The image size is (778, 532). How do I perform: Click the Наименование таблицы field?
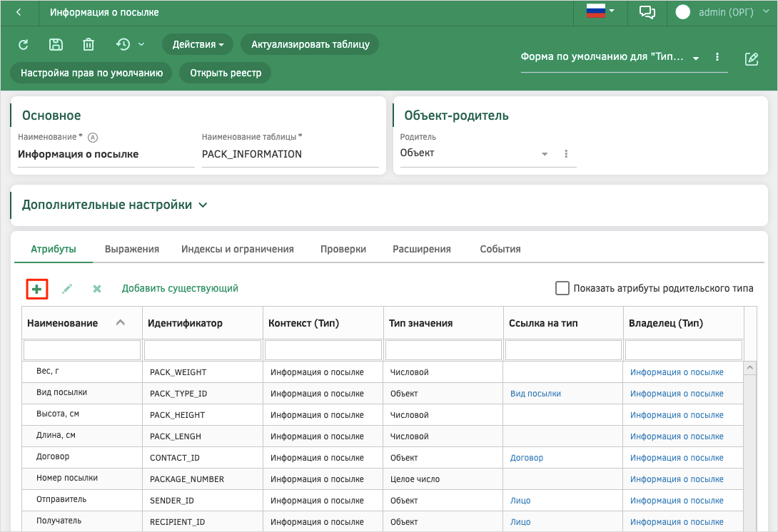point(291,154)
